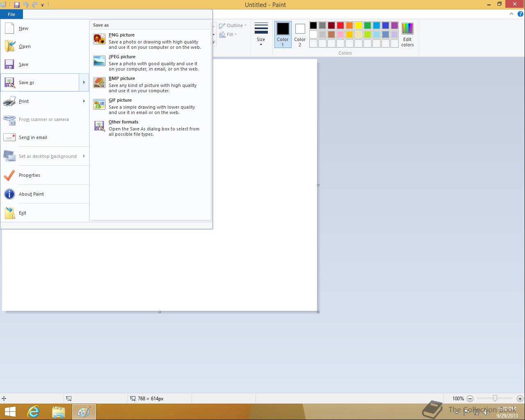
Task: Pick the black color swatch
Action: coord(313,25)
